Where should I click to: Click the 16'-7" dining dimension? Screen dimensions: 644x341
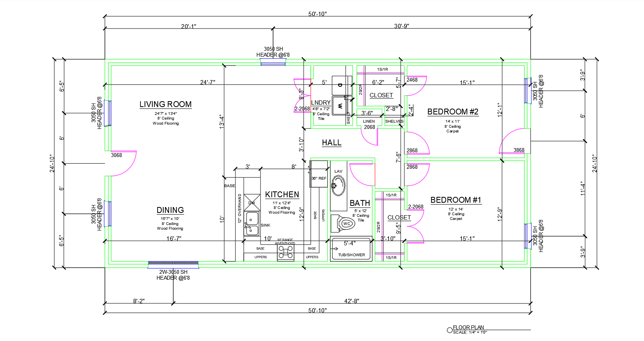pyautogui.click(x=174, y=238)
